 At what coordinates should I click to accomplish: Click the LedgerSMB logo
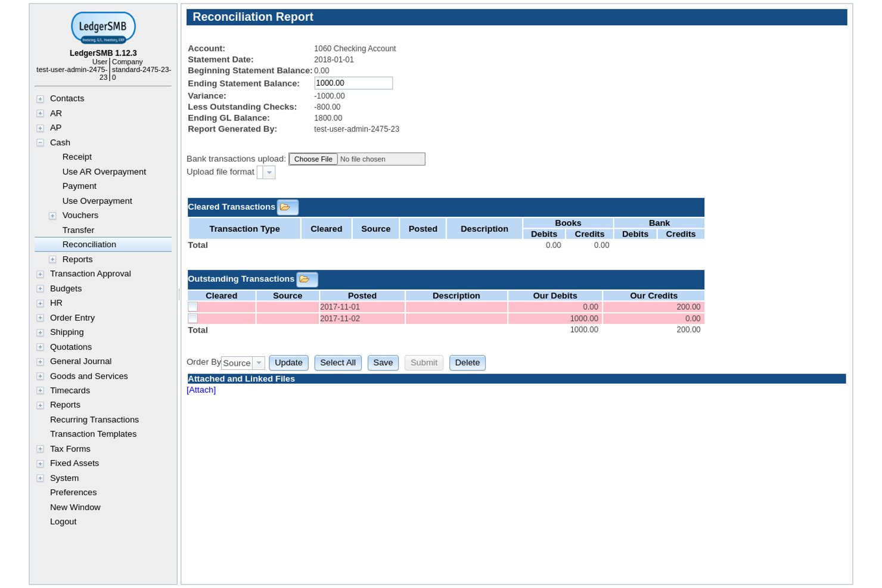point(103,27)
